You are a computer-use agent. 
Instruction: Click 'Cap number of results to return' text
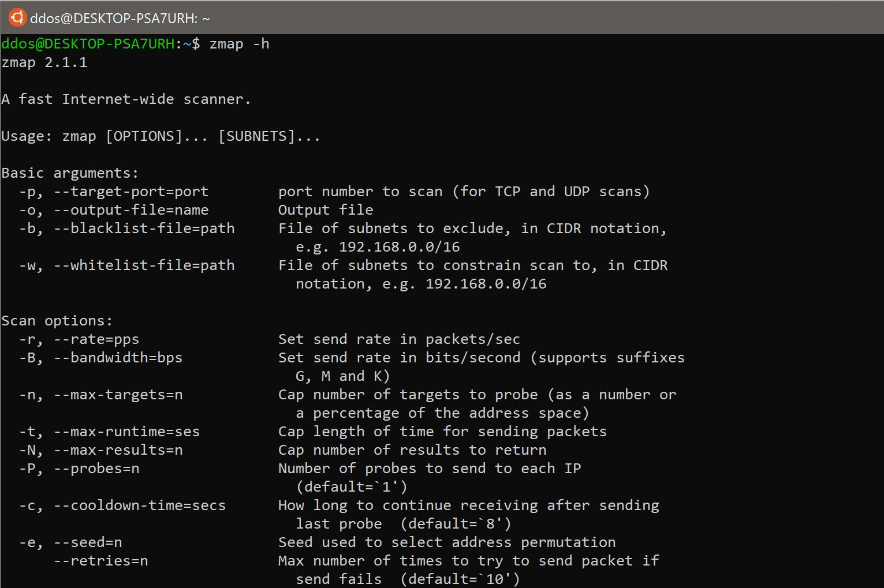pyautogui.click(x=412, y=450)
